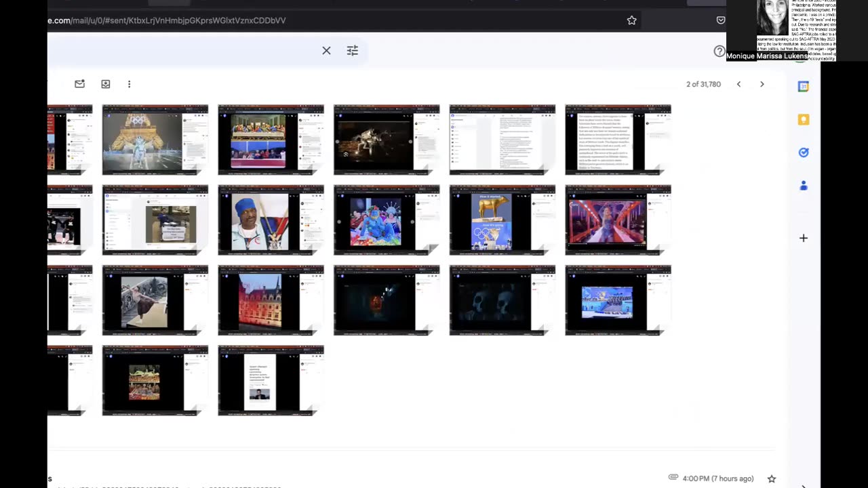Click the Pocket save icon in address bar
The width and height of the screenshot is (868, 488).
coord(720,20)
